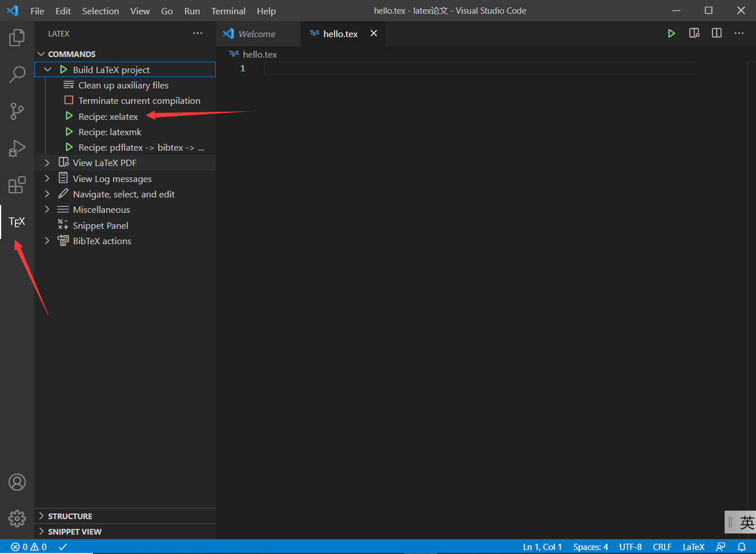Click the Build LaTeX project play icon
Image resolution: width=756 pixels, height=554 pixels.
coord(63,69)
